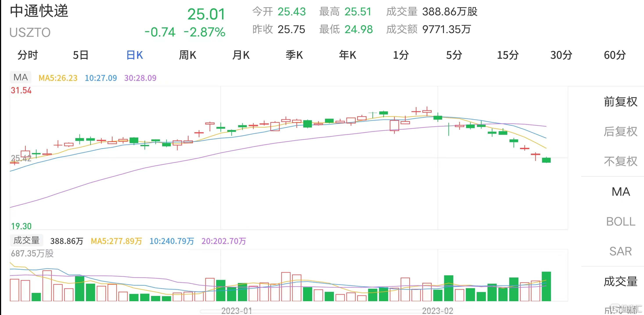Screen dimensions: 644x315
Task: Click the MA label above price chart
Action: (x=20, y=77)
